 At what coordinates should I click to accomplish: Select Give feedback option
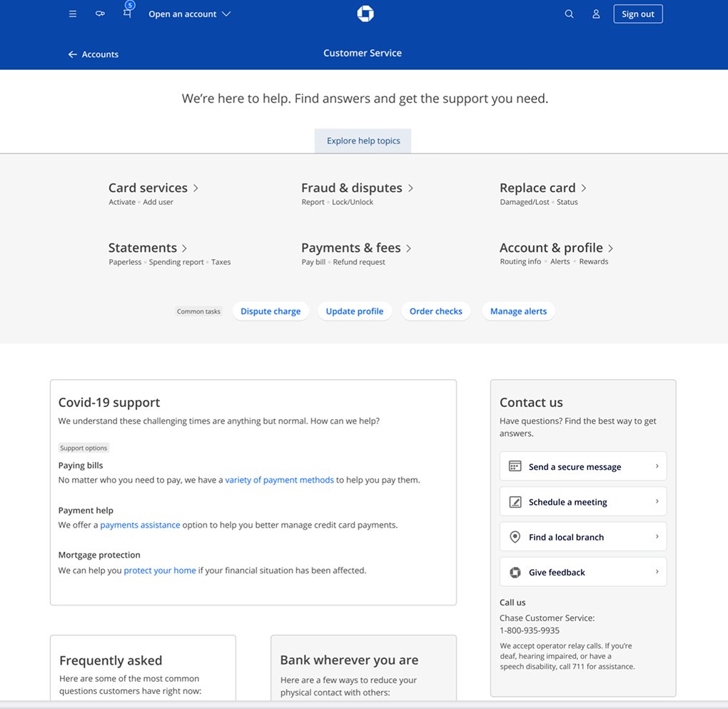[583, 572]
